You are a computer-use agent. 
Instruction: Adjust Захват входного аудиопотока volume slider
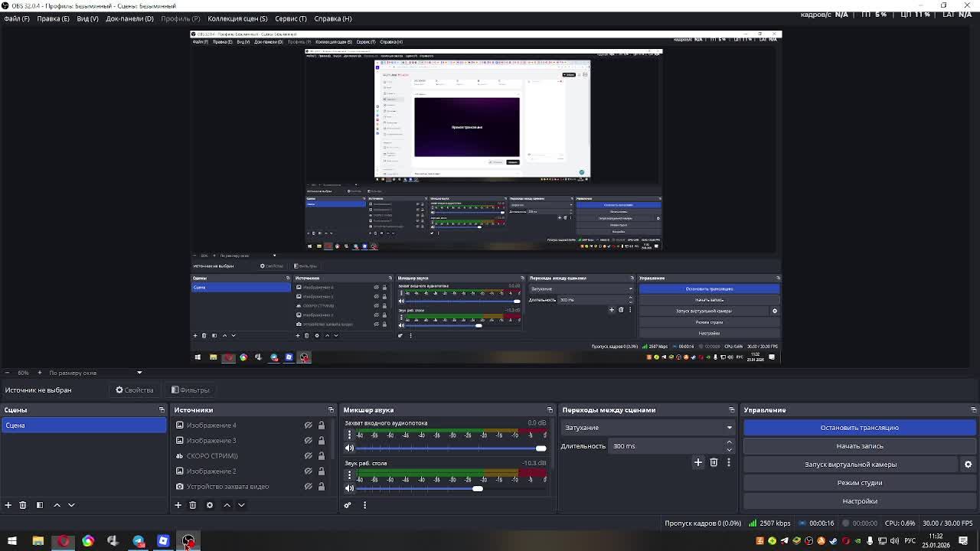452,448
